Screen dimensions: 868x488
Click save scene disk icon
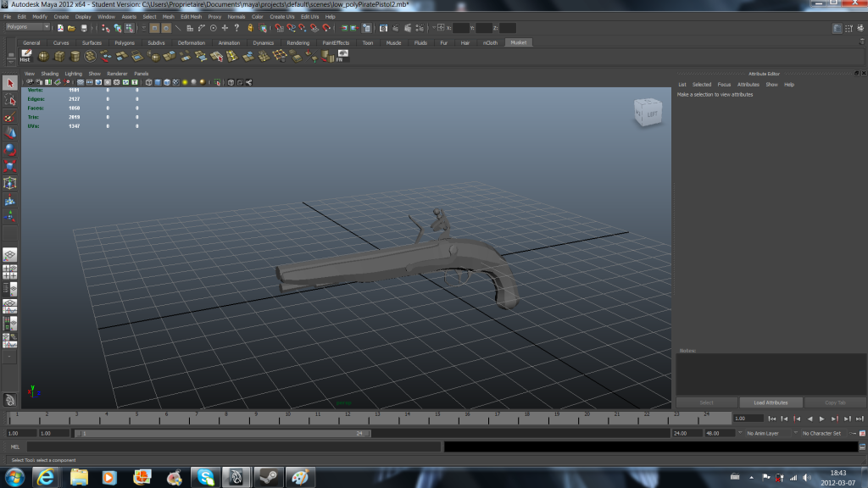(x=84, y=28)
